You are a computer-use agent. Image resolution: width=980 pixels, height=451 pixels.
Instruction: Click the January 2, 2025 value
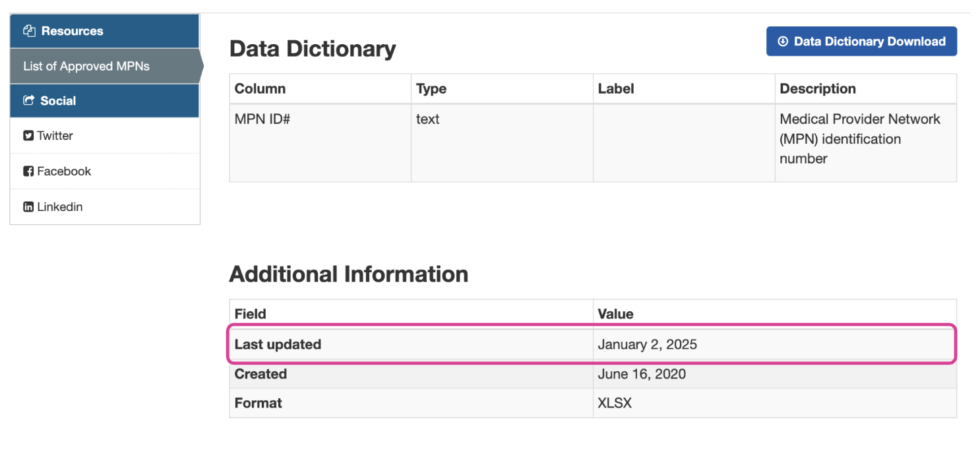click(x=647, y=344)
